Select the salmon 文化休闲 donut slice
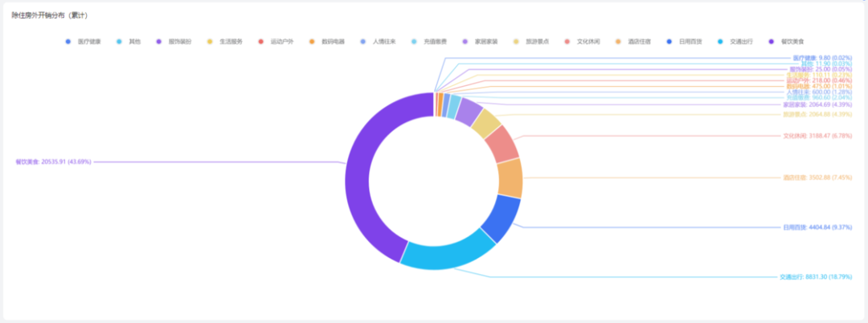The height and width of the screenshot is (323, 868). [502, 145]
